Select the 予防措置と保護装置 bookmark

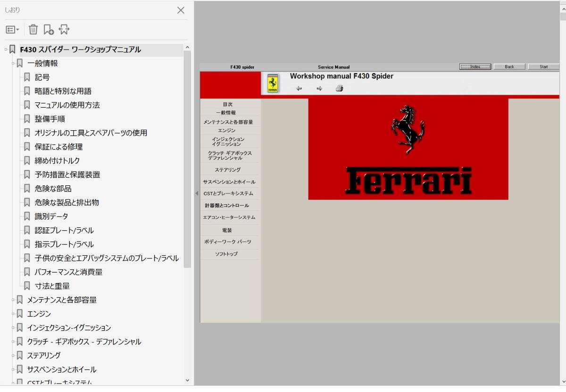point(67,175)
